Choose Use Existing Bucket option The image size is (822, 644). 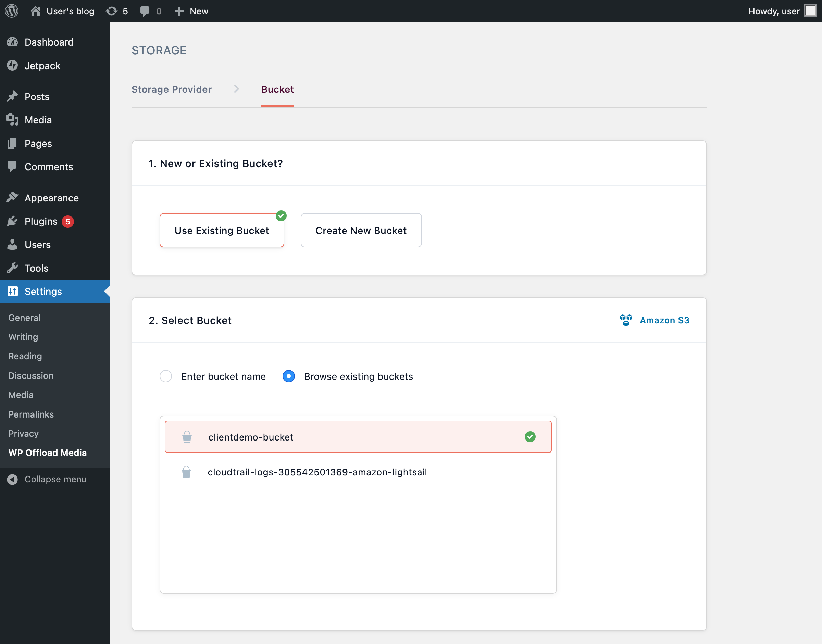[x=222, y=231]
